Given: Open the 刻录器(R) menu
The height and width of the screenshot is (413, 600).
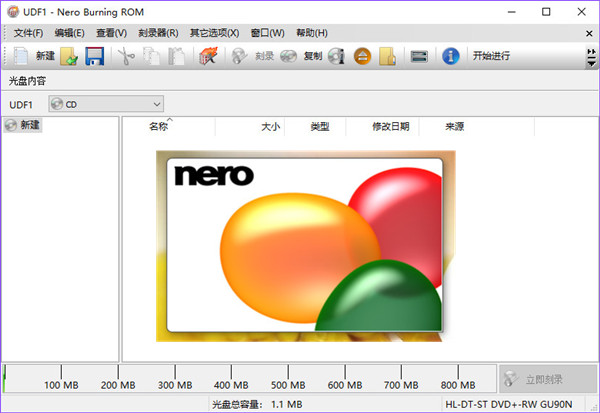Looking at the screenshot, I should pos(157,33).
